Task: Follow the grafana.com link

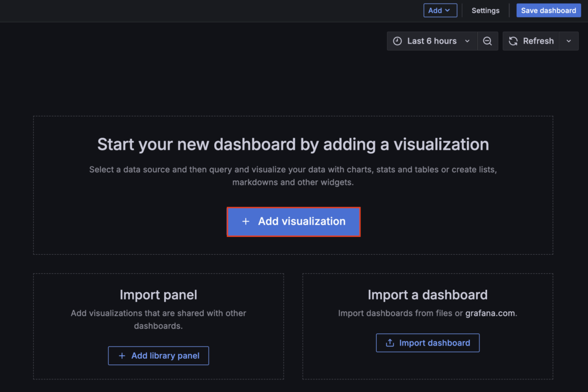Action: coord(490,313)
